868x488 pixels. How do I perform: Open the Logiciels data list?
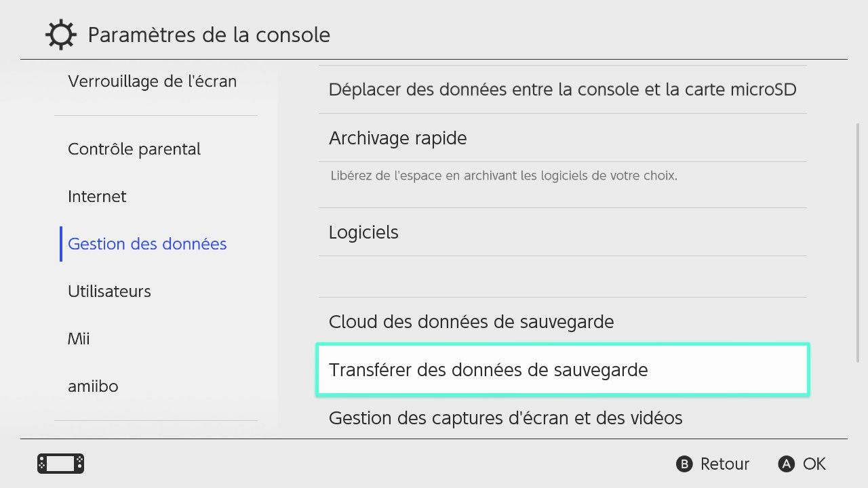click(562, 232)
